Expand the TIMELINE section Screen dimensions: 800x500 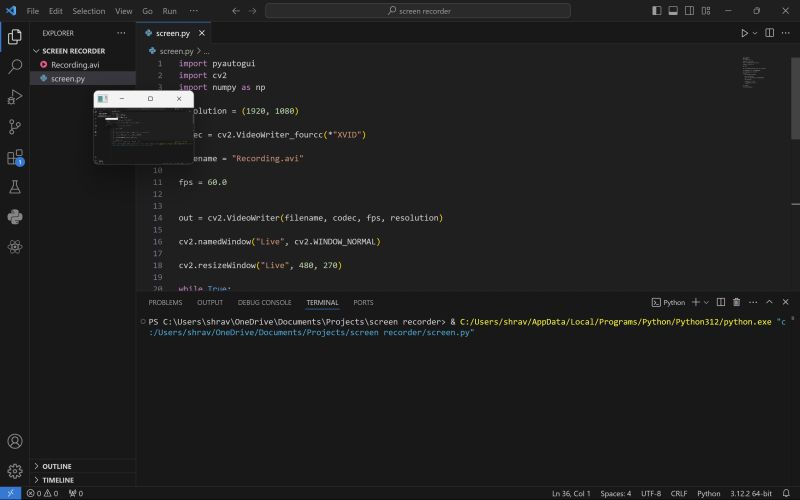pos(57,480)
